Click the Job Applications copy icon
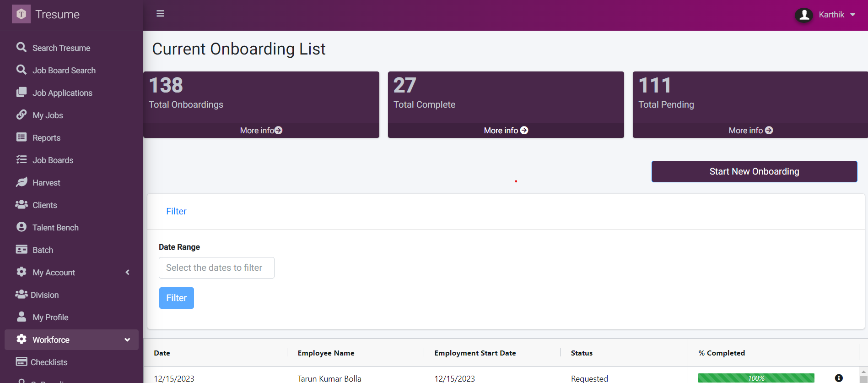 (21, 92)
